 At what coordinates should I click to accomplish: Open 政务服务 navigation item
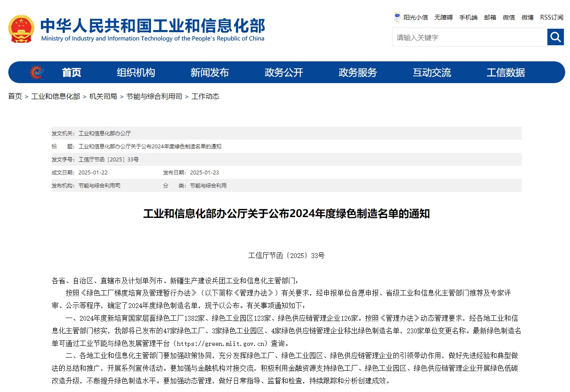click(x=358, y=72)
